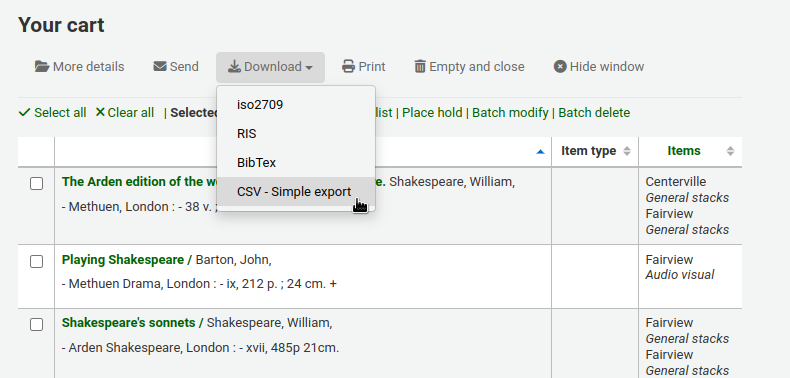Tick checkbox for Playing Shakespeare row
Viewport: 790px width, 378px height.
(36, 261)
